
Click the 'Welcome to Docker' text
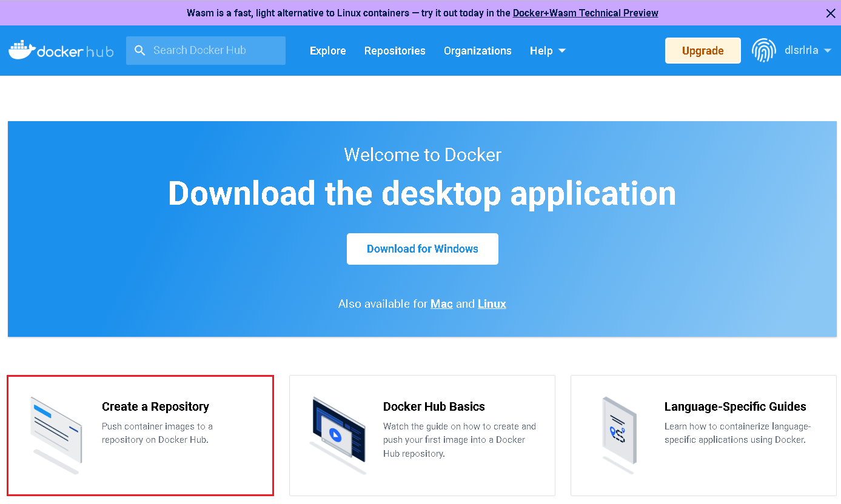click(x=423, y=155)
